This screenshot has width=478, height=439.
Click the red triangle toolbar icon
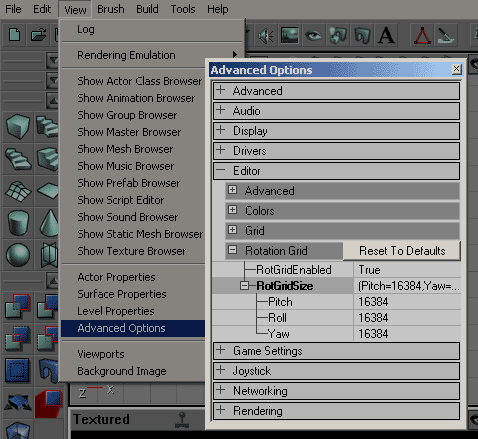[422, 35]
